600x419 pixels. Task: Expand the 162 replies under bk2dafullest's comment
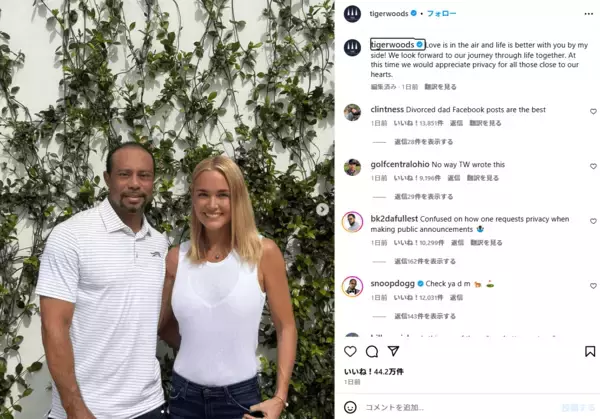tap(425, 261)
